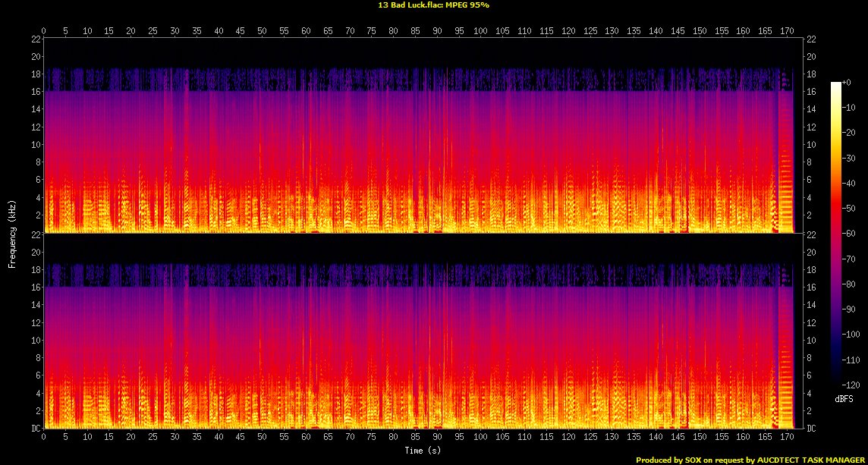The image size is (868, 465).
Task: Click the 50 second tick on the top time axis
Action: (x=263, y=30)
